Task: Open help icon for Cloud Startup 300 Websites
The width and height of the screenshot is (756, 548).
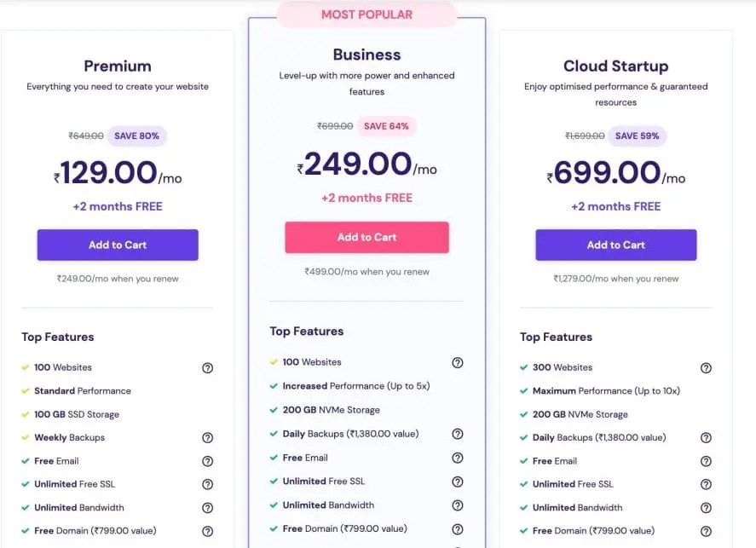Action: 706,367
